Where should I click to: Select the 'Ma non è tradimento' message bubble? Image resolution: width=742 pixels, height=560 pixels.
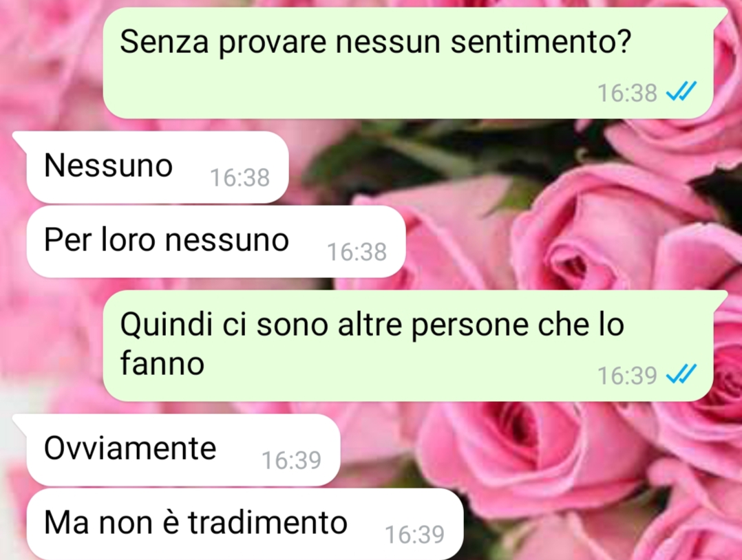point(244,524)
